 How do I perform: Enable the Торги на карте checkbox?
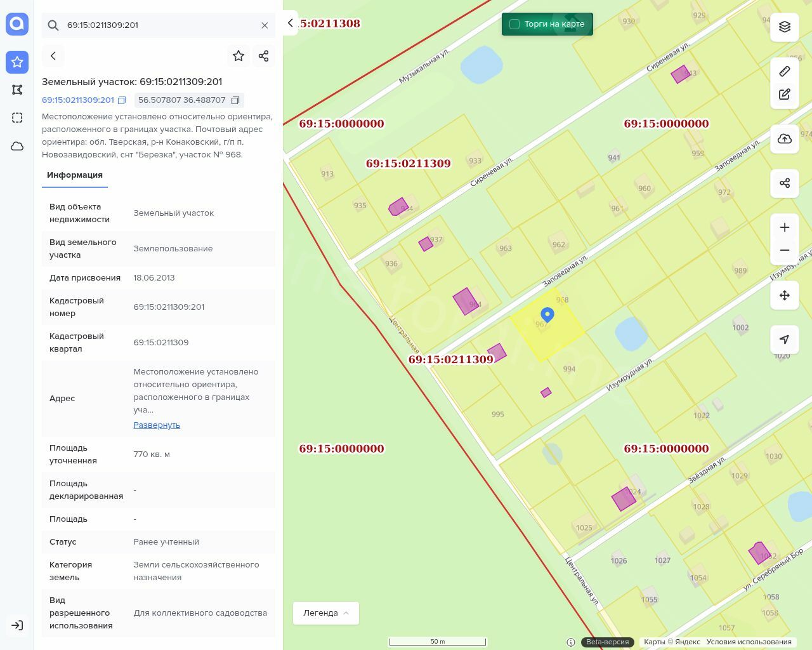[514, 24]
